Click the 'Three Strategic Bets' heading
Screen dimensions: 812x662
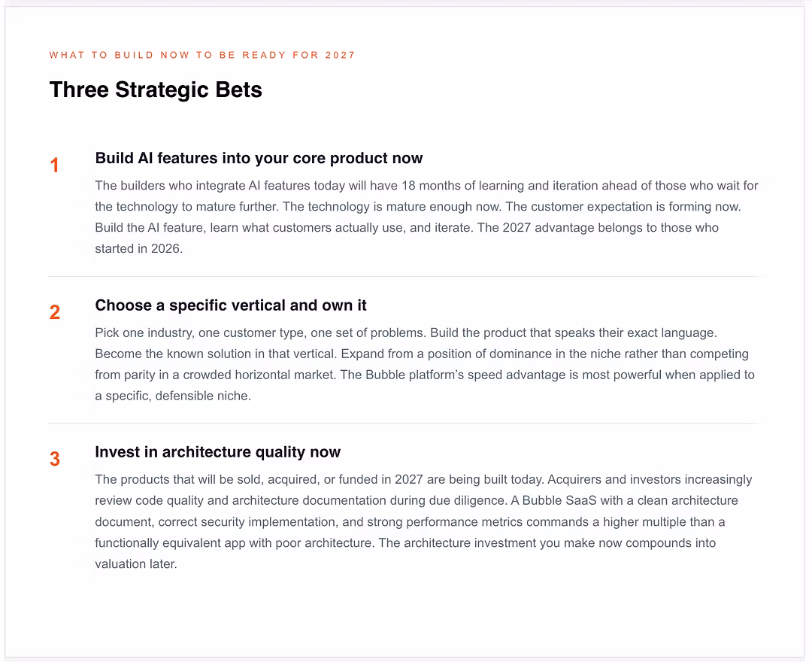(156, 90)
